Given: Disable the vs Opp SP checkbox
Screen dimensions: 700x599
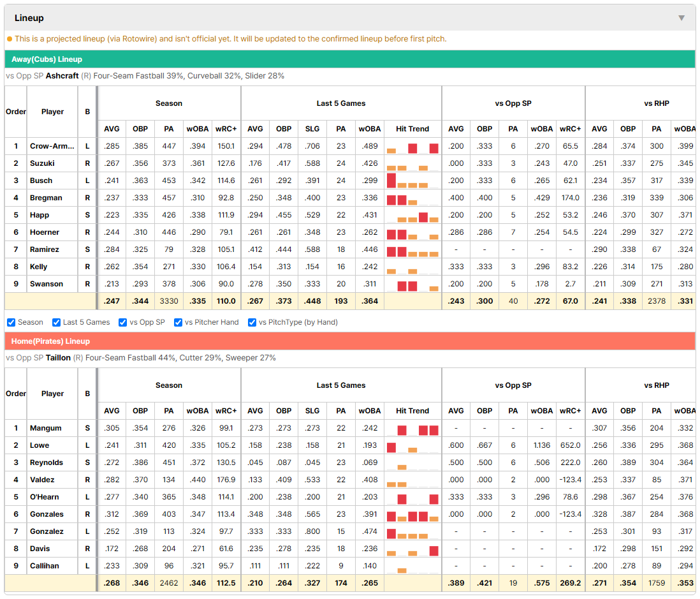Looking at the screenshot, I should (x=123, y=322).
